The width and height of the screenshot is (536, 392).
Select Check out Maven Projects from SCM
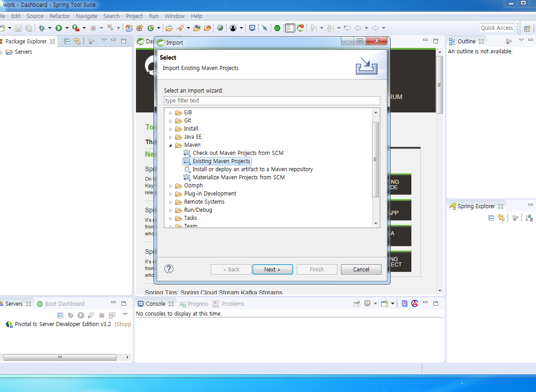tap(233, 153)
